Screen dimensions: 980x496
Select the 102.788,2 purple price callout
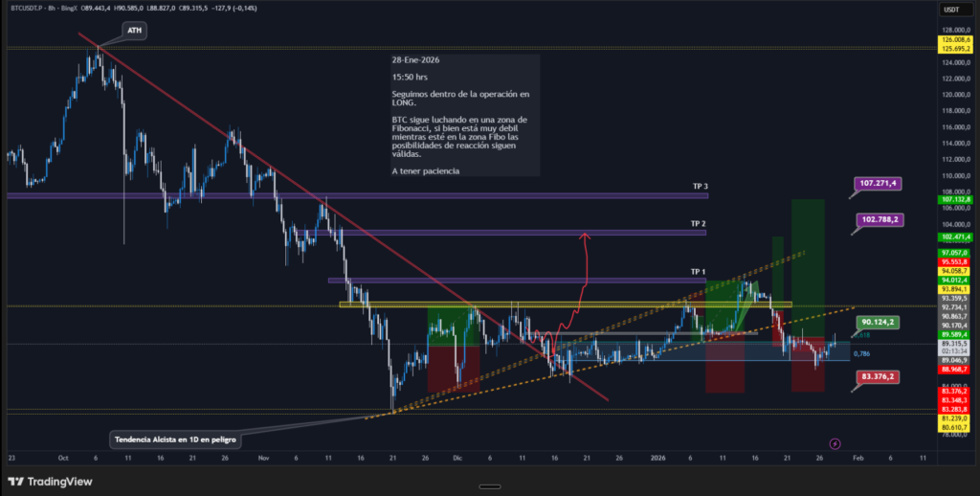[880, 219]
